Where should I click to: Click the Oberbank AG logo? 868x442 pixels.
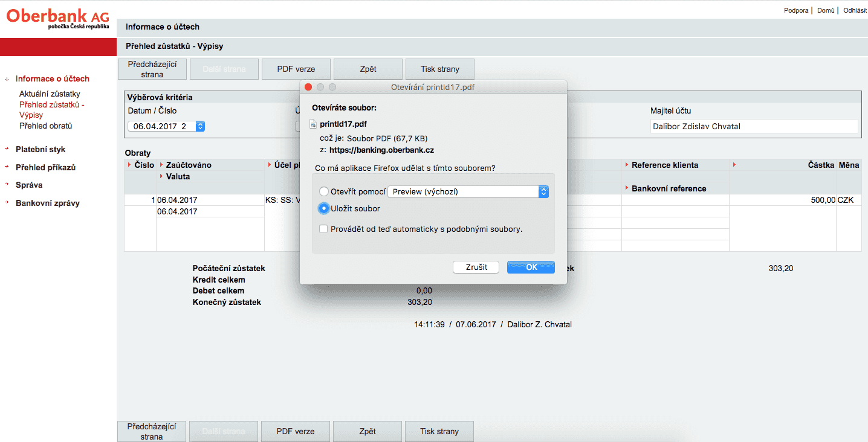click(x=58, y=18)
